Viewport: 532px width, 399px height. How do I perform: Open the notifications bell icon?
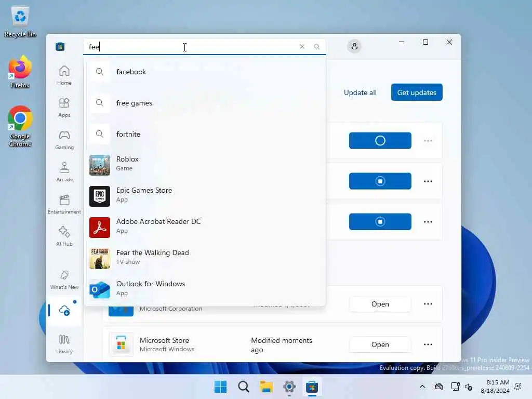coord(518,387)
